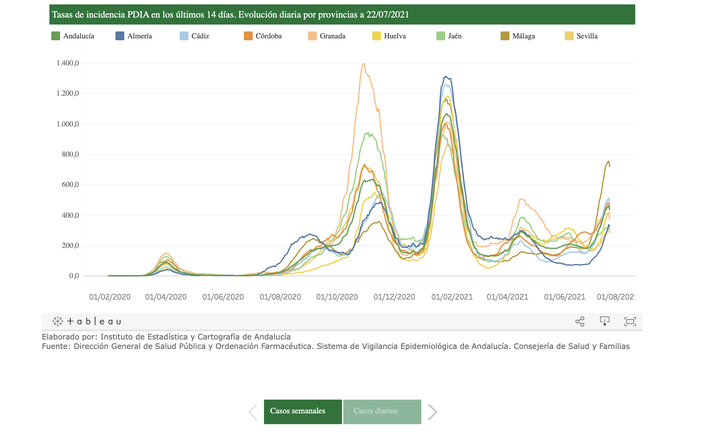Screen dimensions: 707x432
Task: Enter full screen mode with the expand icon
Action: point(630,321)
